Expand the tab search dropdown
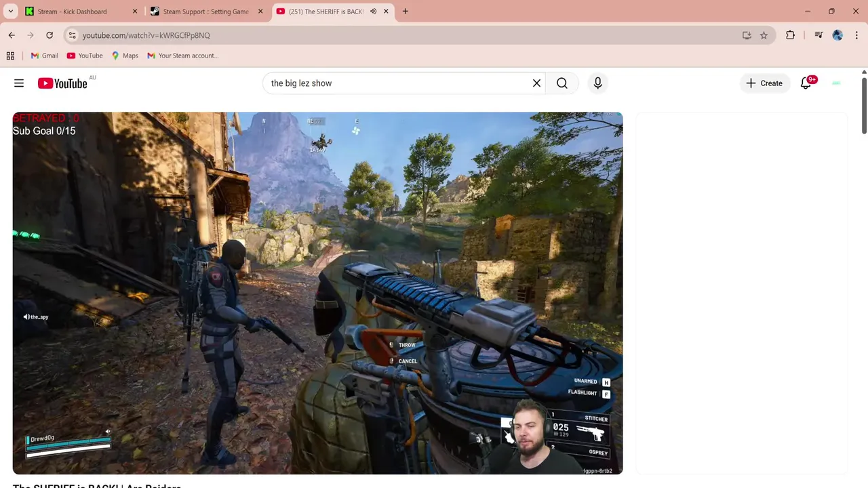Image resolution: width=868 pixels, height=488 pixels. pos(10,12)
